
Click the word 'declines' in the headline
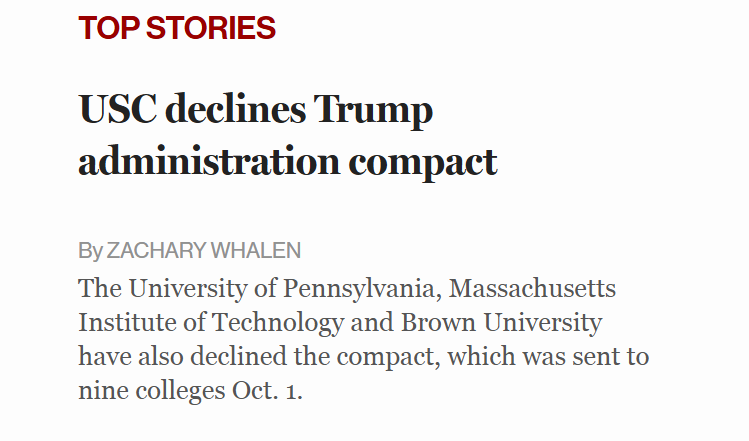(x=235, y=109)
